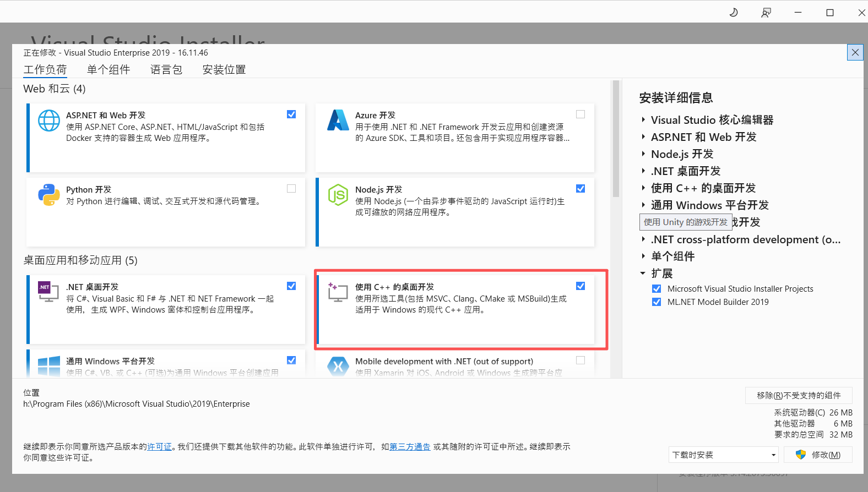The height and width of the screenshot is (492, 868).
Task: Open the 许可证 license link
Action: click(160, 447)
